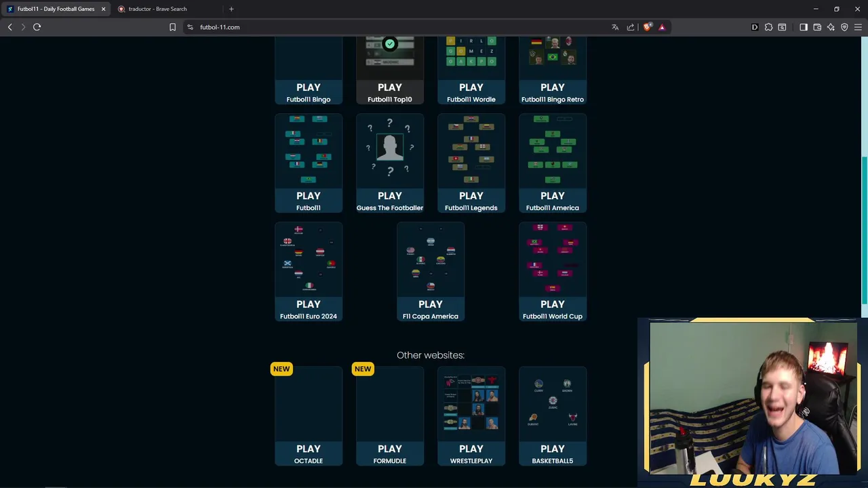This screenshot has height=488, width=868.
Task: Open the Brave Shields lion icon
Action: [x=648, y=27]
